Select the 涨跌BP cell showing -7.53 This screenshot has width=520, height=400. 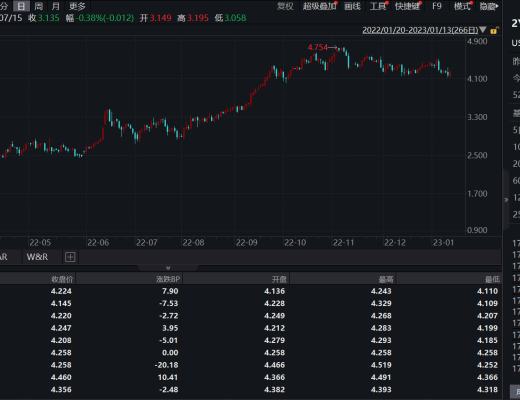tap(169, 304)
